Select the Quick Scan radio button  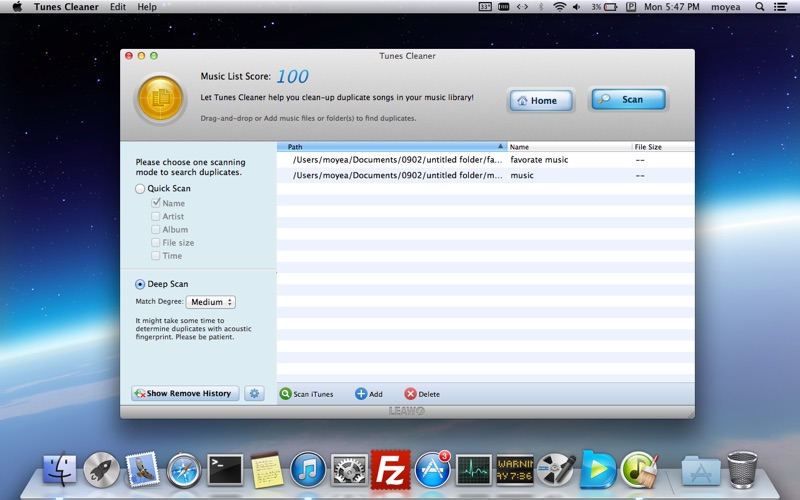140,188
